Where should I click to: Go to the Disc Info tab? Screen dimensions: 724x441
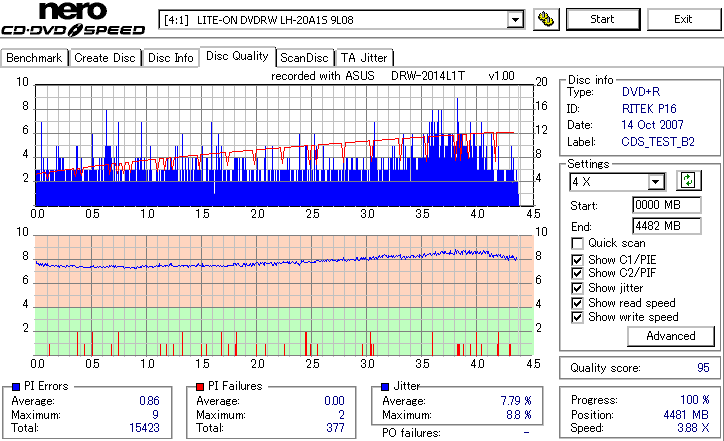point(171,58)
